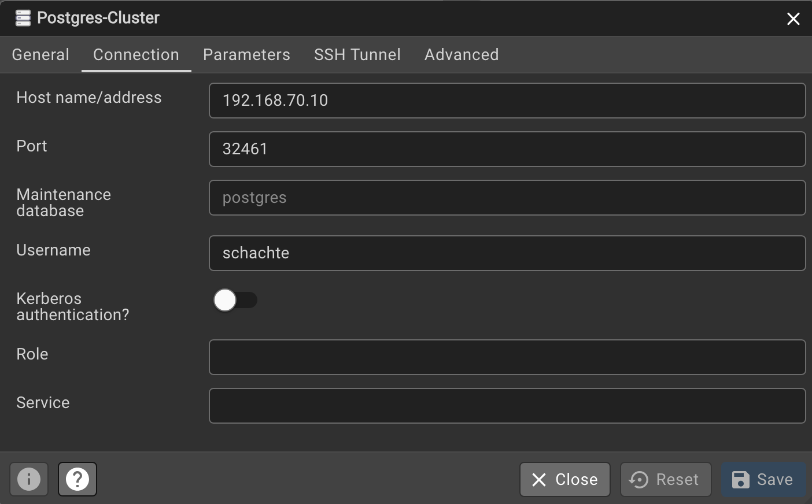Click the Postgres-Cluster server icon in title bar
This screenshot has height=504, width=812.
coord(23,18)
